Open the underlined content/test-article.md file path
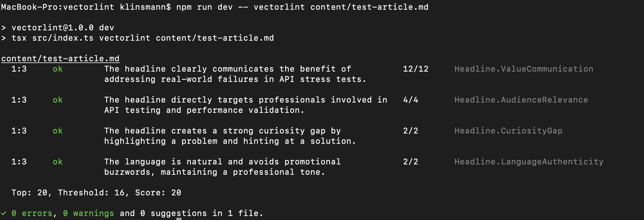This screenshot has width=644, height=220. 60,59
